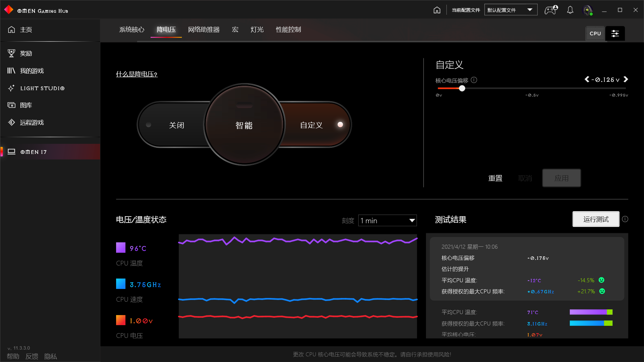Set undervolt mode to 智能

tap(244, 125)
